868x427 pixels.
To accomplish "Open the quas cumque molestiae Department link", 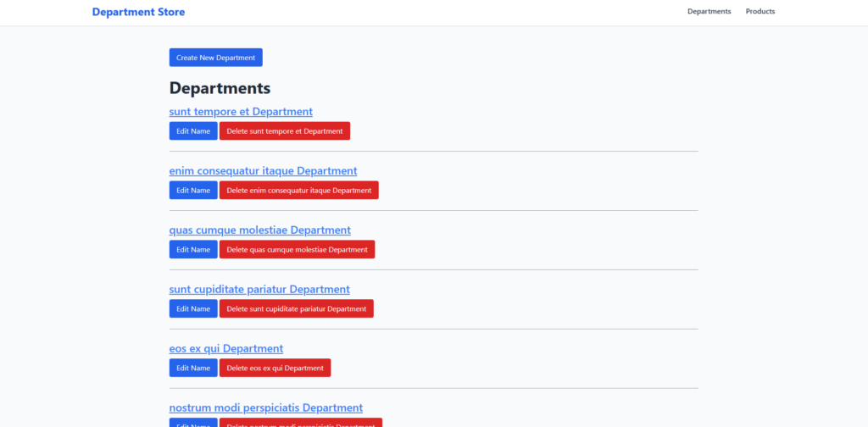I will click(259, 230).
